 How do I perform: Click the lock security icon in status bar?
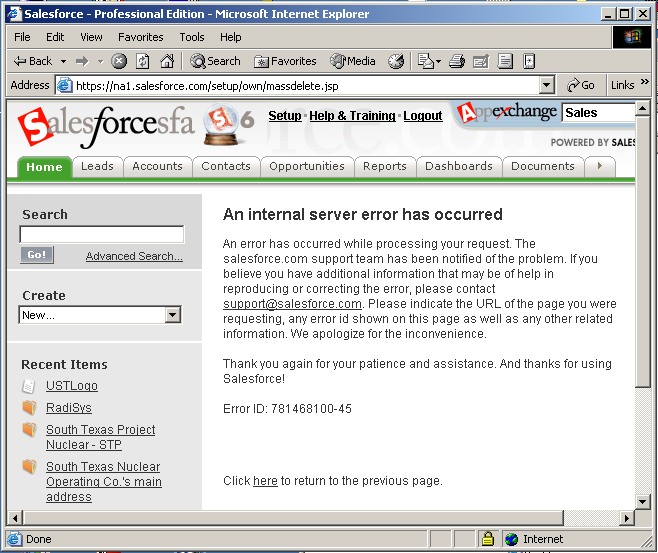pos(488,538)
